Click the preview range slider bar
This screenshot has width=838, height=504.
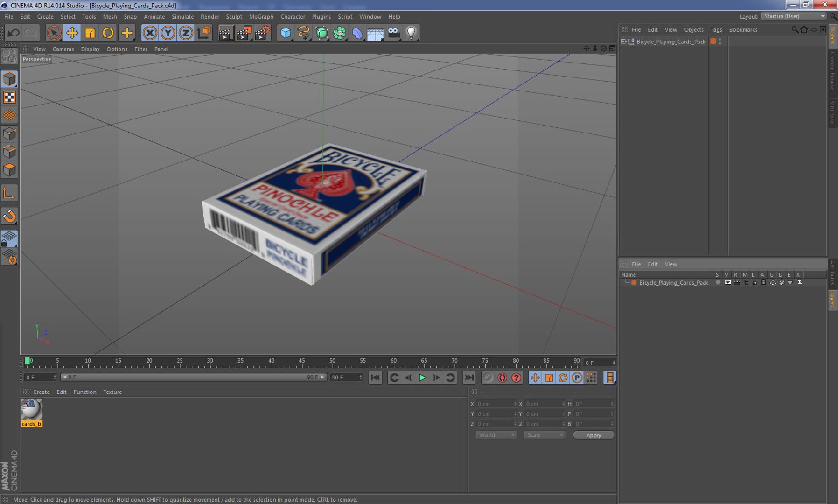tap(193, 377)
